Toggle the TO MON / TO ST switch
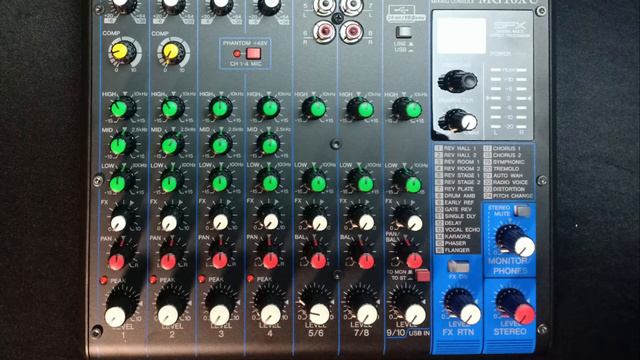The width and height of the screenshot is (640, 360). pyautogui.click(x=422, y=276)
